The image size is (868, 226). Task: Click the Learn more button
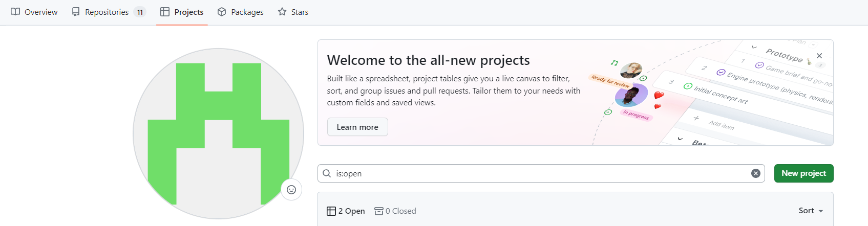click(x=357, y=127)
